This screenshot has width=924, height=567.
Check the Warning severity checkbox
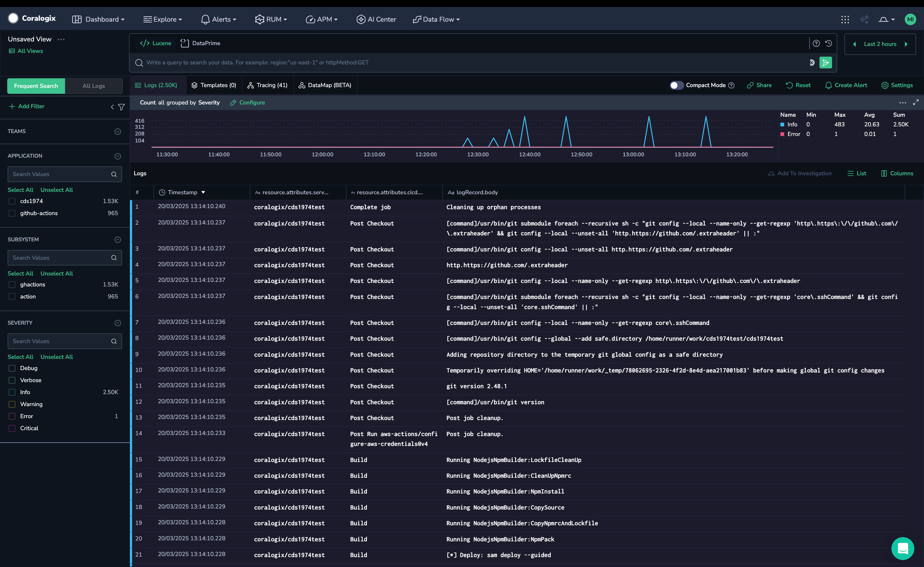pyautogui.click(x=12, y=404)
